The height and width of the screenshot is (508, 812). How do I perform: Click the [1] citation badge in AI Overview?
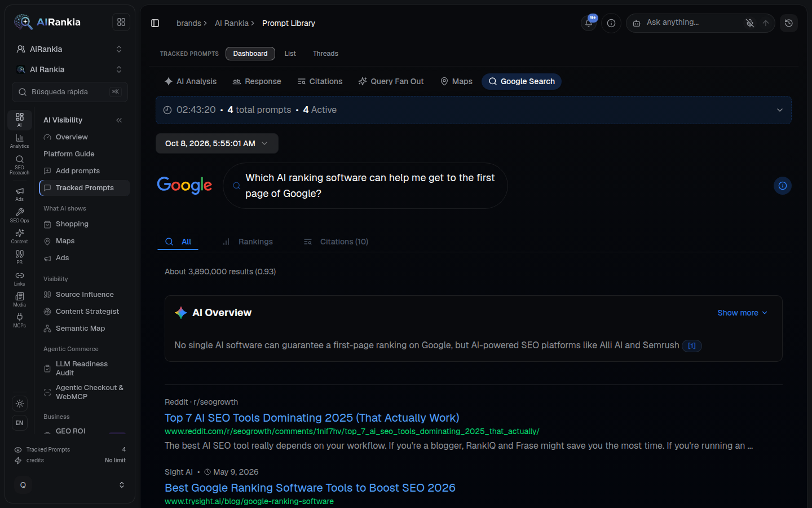[692, 345]
